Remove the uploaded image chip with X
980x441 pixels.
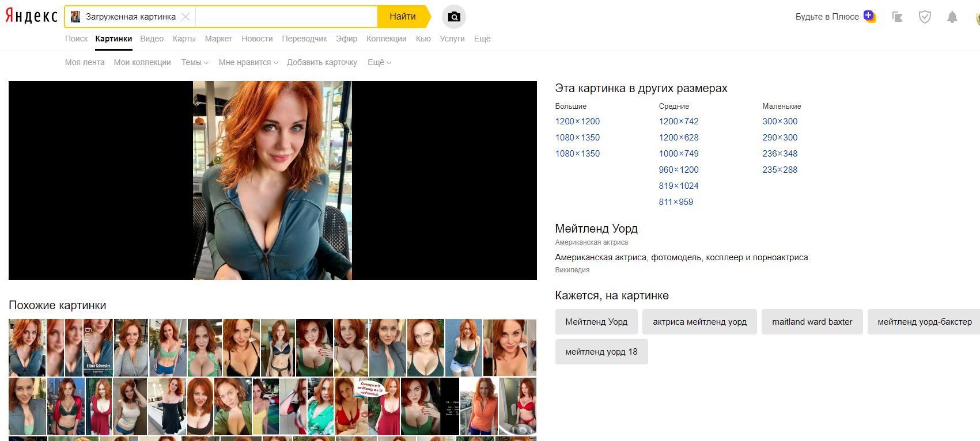pyautogui.click(x=186, y=17)
